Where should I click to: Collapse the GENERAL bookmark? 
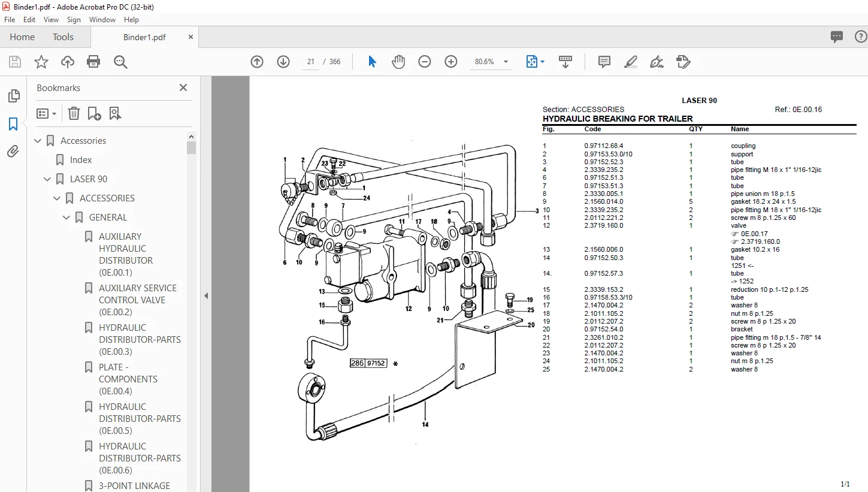coord(67,218)
